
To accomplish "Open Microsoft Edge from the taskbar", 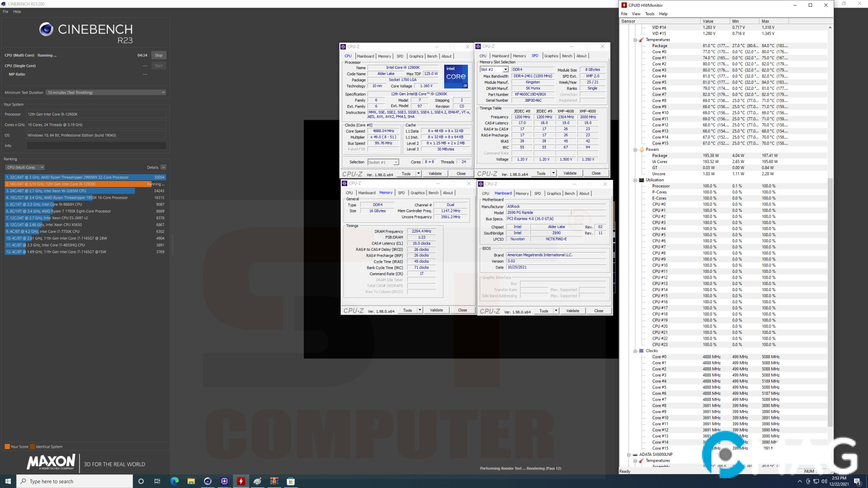I will pyautogui.click(x=174, y=481).
